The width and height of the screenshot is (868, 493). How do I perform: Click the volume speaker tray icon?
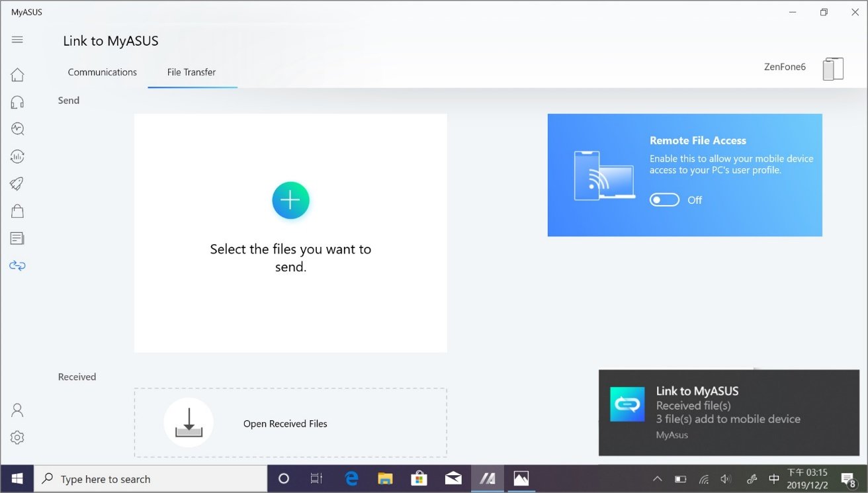tap(726, 478)
